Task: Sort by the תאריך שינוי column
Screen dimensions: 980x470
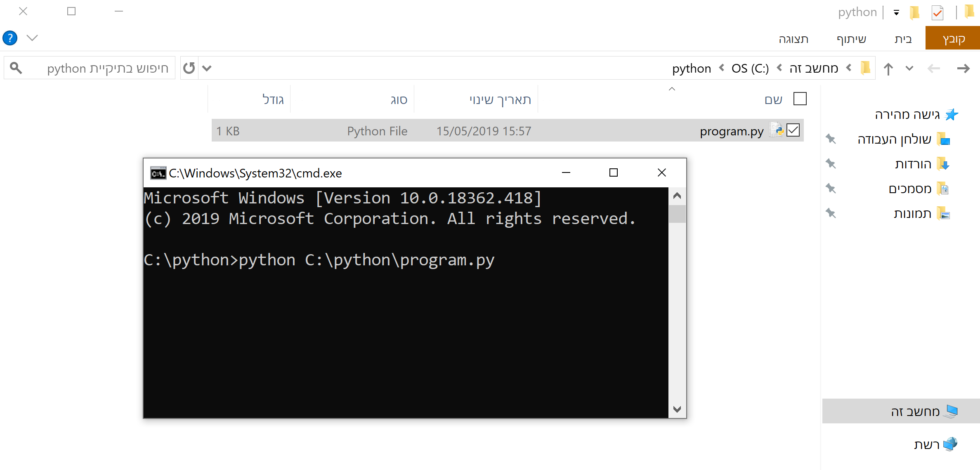Action: click(500, 99)
